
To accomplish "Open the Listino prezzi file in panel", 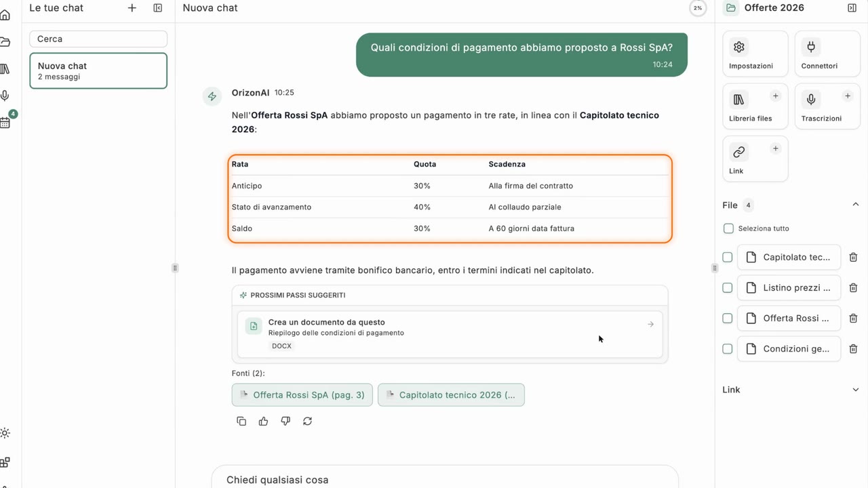I will [x=789, y=288].
